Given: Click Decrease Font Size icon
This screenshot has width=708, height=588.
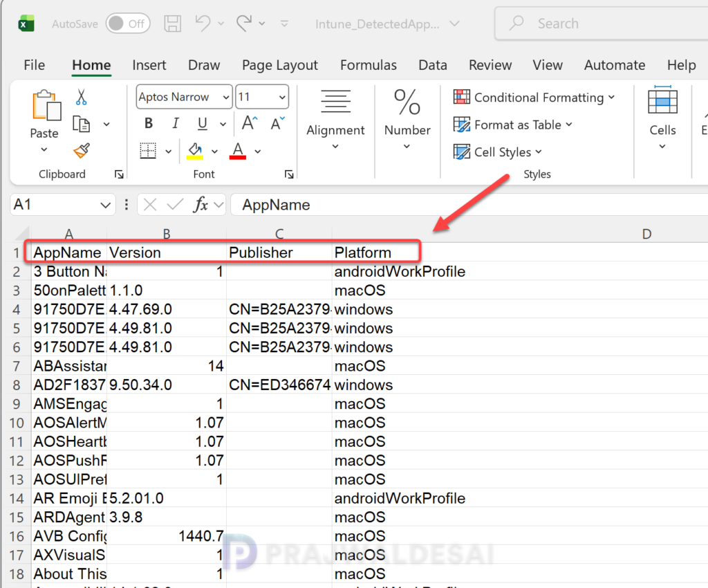Looking at the screenshot, I should coord(277,123).
